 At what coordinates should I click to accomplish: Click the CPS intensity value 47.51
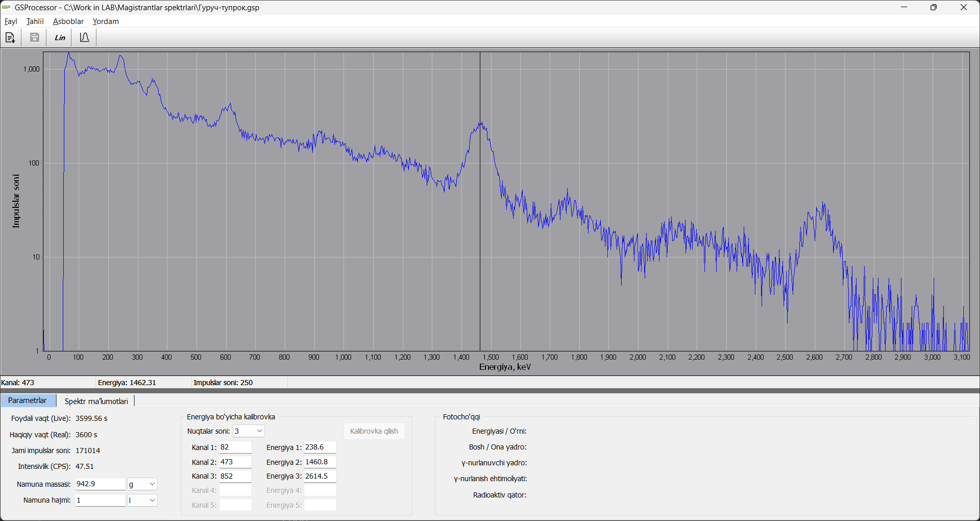click(85, 466)
